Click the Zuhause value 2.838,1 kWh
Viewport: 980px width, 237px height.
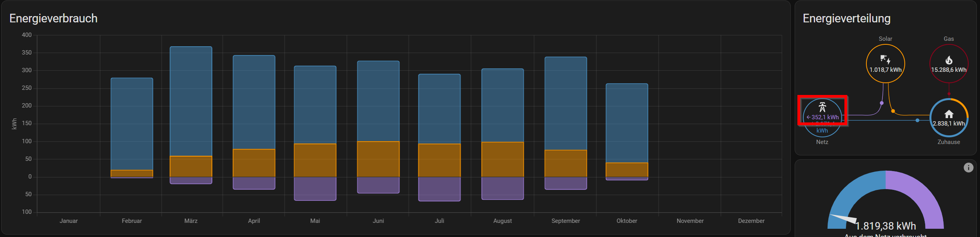click(x=949, y=124)
